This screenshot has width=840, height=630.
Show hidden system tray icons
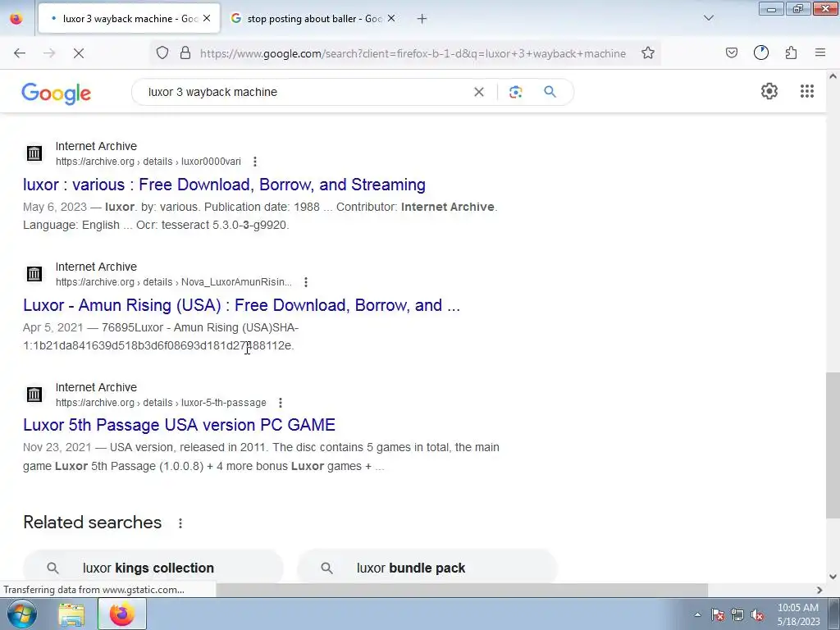tap(697, 615)
